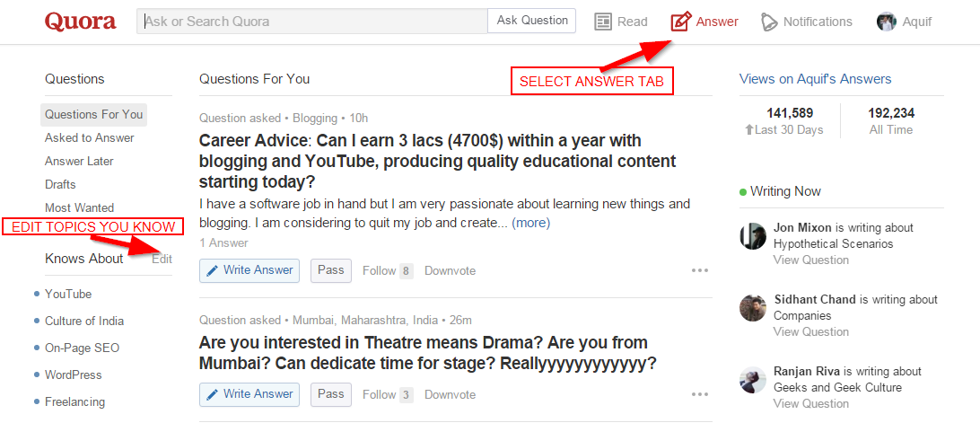Follow the Theatre question
980x423 pixels.
(388, 395)
